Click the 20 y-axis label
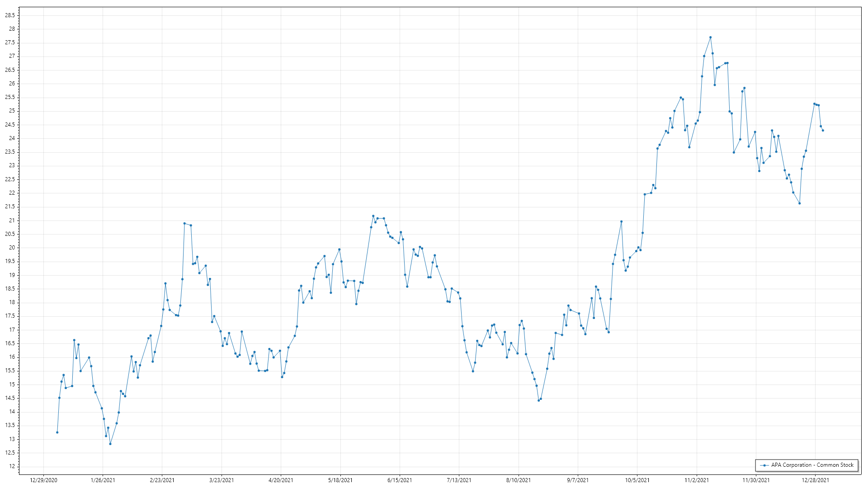The height and width of the screenshot is (488, 868). (12, 248)
